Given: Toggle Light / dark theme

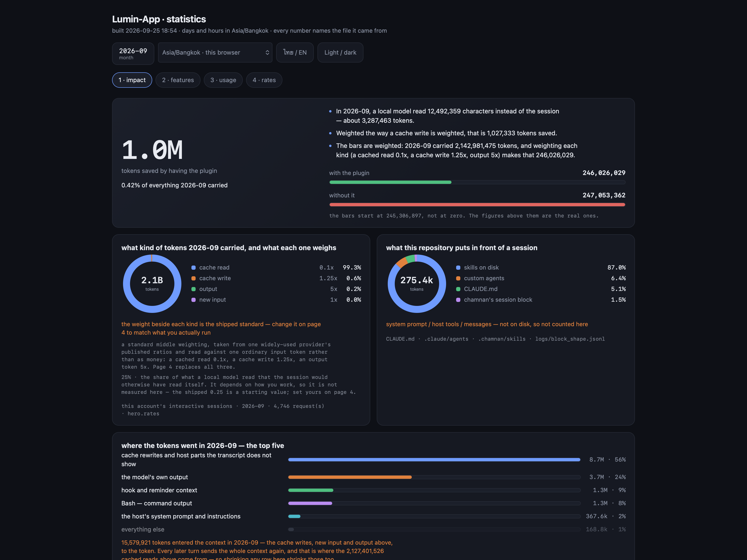Looking at the screenshot, I should point(340,52).
